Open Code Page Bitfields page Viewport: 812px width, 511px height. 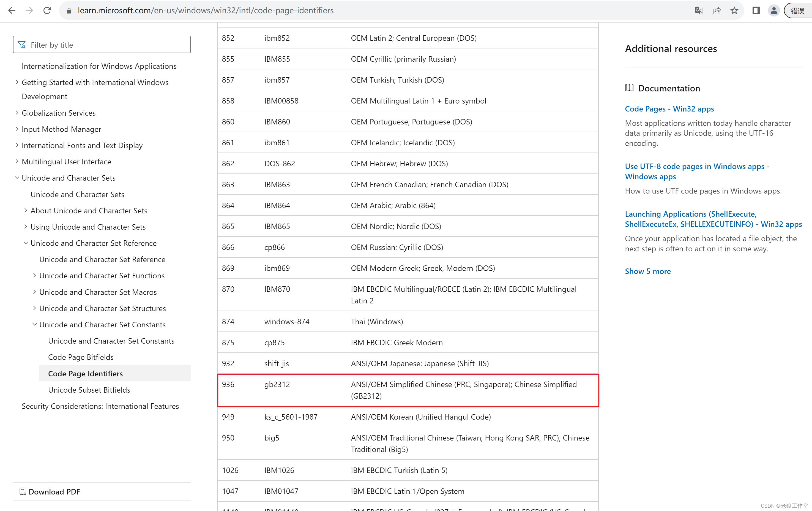[81, 357]
